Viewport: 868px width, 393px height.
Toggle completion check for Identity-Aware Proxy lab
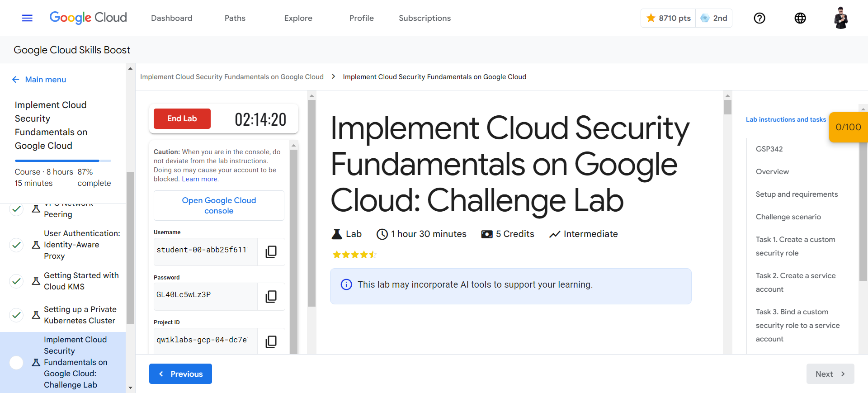[17, 245]
